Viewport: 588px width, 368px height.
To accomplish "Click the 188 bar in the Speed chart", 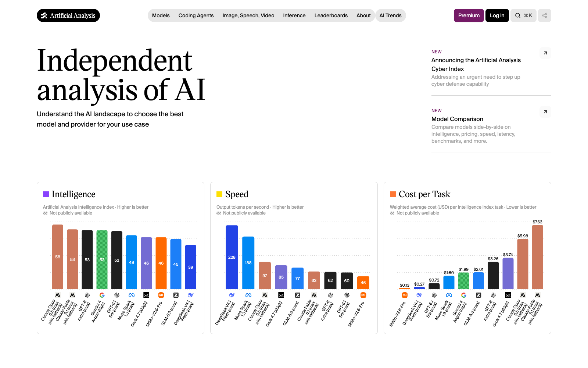I will [x=248, y=263].
